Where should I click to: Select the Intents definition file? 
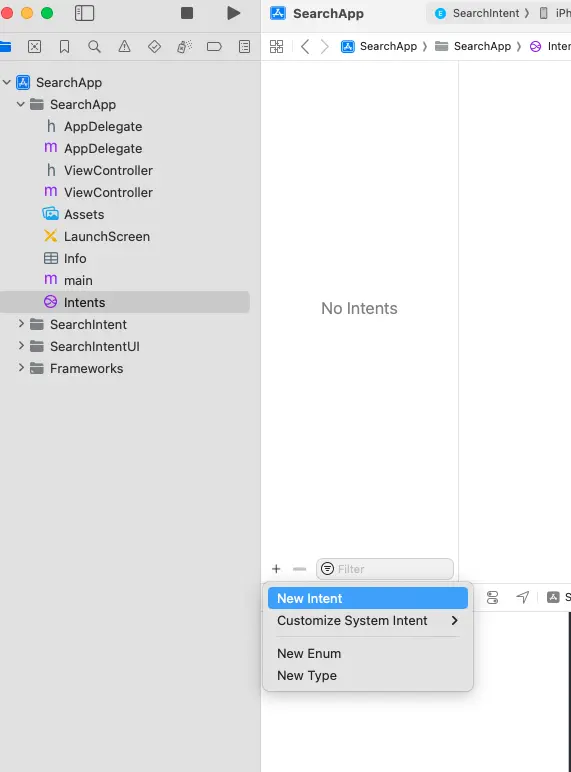pos(125,302)
